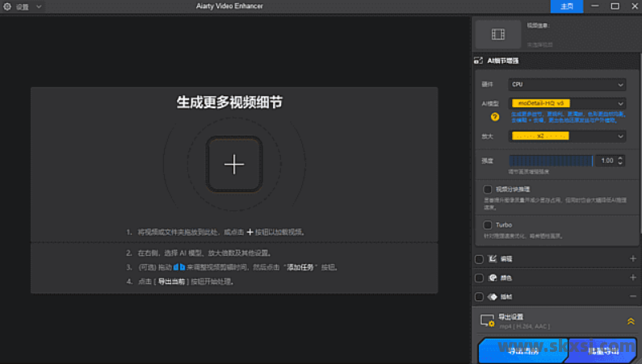This screenshot has width=642, height=364.
Task: Open the 设置 settings gear menu
Action: point(9,6)
